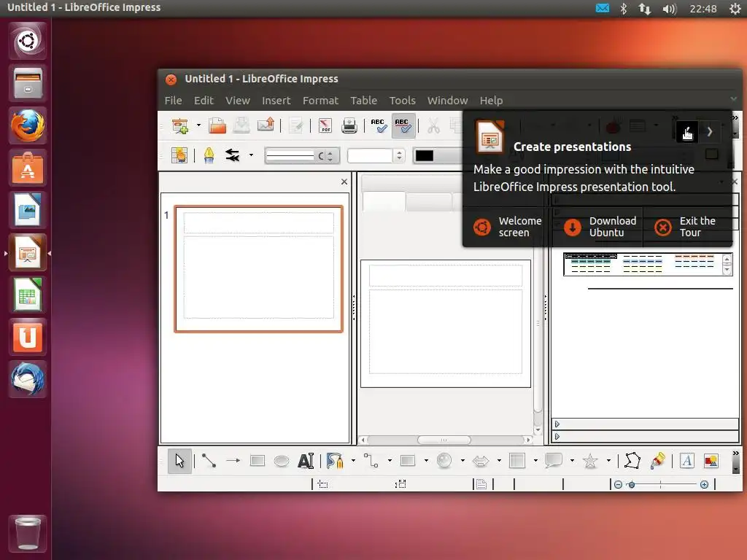Open the Insert menu
The height and width of the screenshot is (560, 747).
pos(276,101)
